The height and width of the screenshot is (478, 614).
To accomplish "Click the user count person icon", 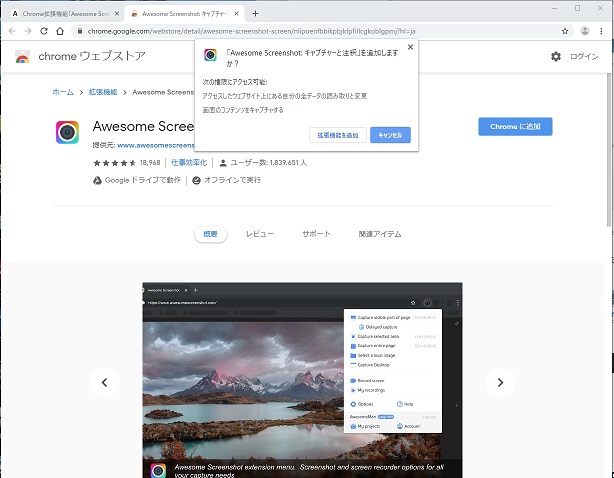I will coord(223,163).
